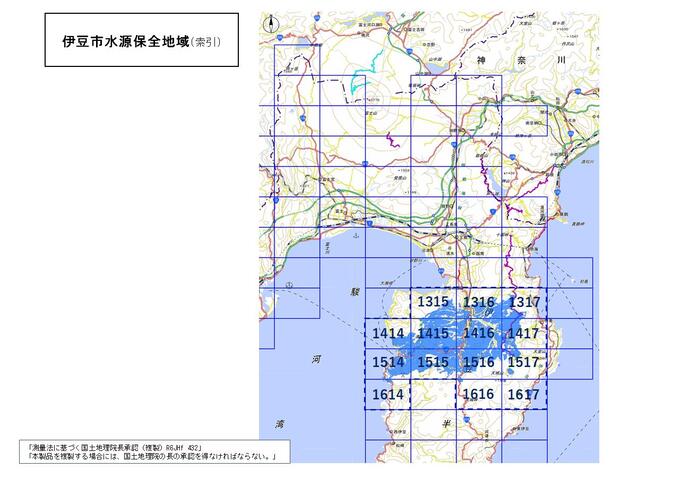Open grid cell 1417

524,334
